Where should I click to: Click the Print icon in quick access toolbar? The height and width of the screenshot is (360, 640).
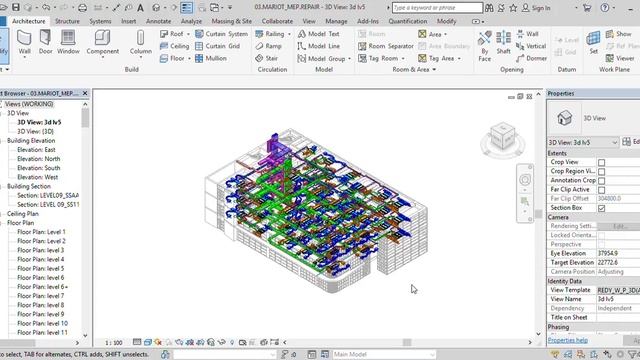[x=82, y=7]
